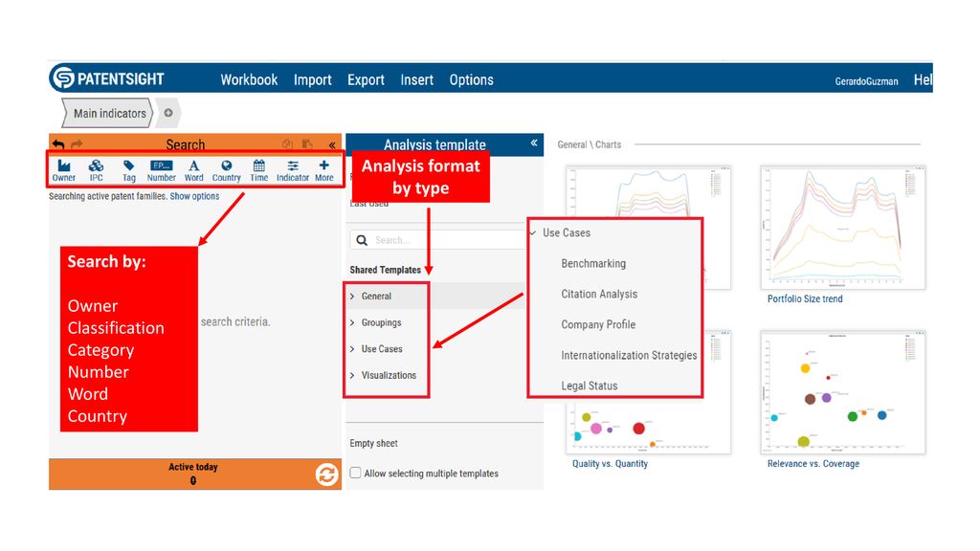The width and height of the screenshot is (980, 551).
Task: Select Company Profile under Use Cases
Action: (598, 324)
